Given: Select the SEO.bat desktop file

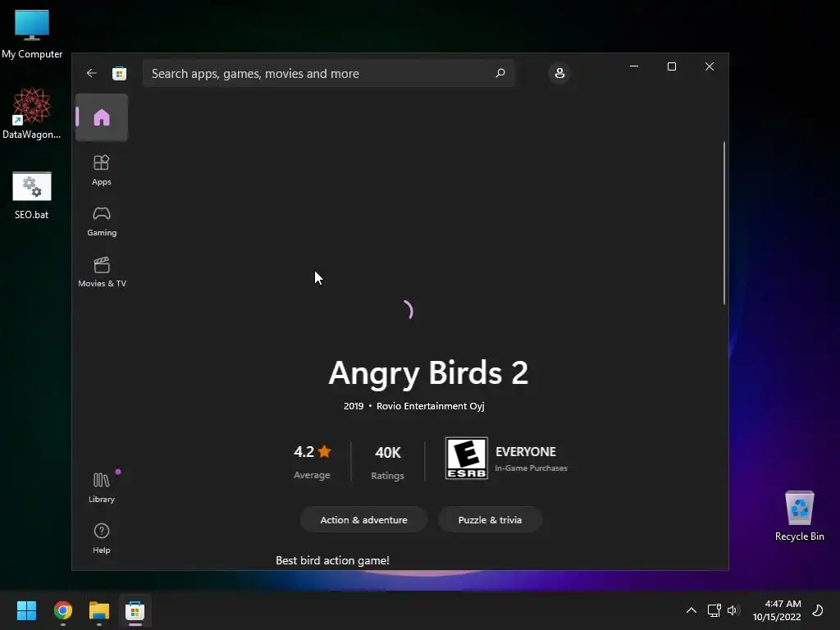Looking at the screenshot, I should (32, 195).
